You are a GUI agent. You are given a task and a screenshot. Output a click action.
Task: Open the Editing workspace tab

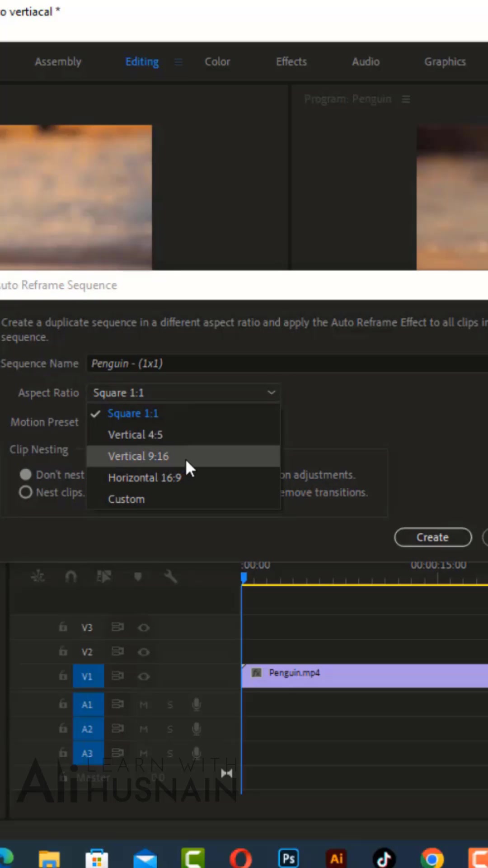pyautogui.click(x=142, y=61)
